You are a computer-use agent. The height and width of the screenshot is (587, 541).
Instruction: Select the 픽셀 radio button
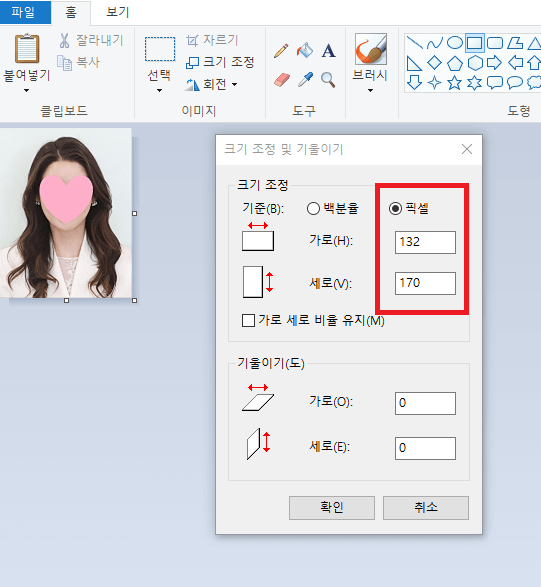coord(395,209)
